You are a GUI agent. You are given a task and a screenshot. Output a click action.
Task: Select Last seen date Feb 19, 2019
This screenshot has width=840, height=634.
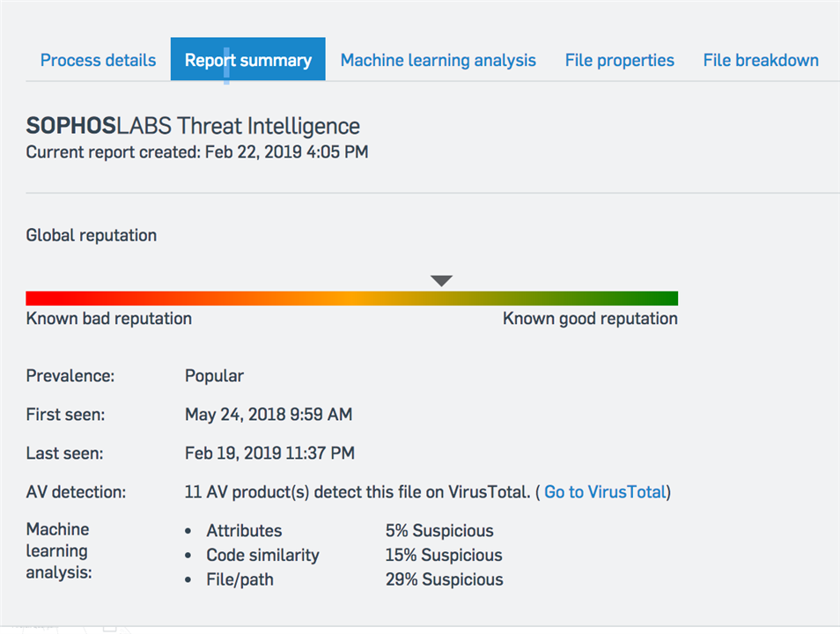tap(269, 453)
